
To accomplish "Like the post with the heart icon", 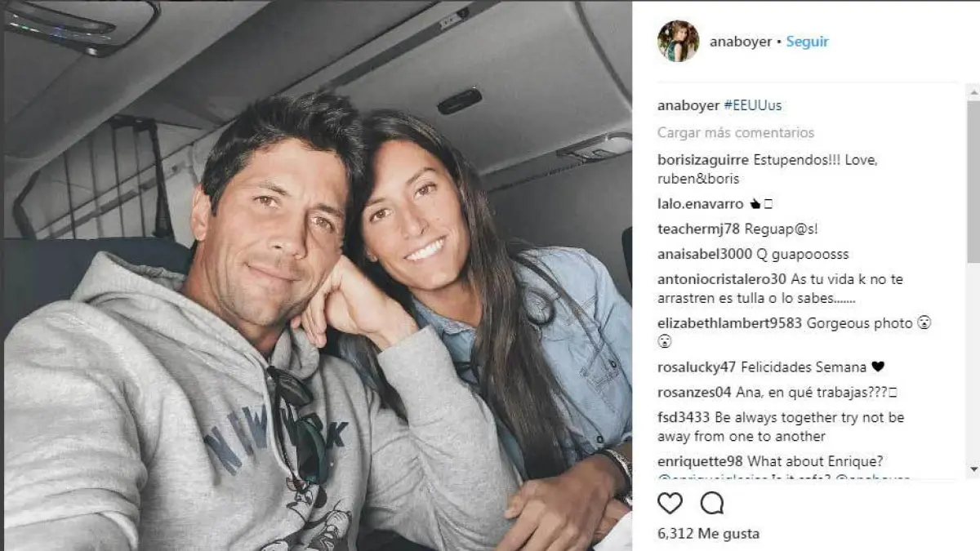I will coord(670,504).
